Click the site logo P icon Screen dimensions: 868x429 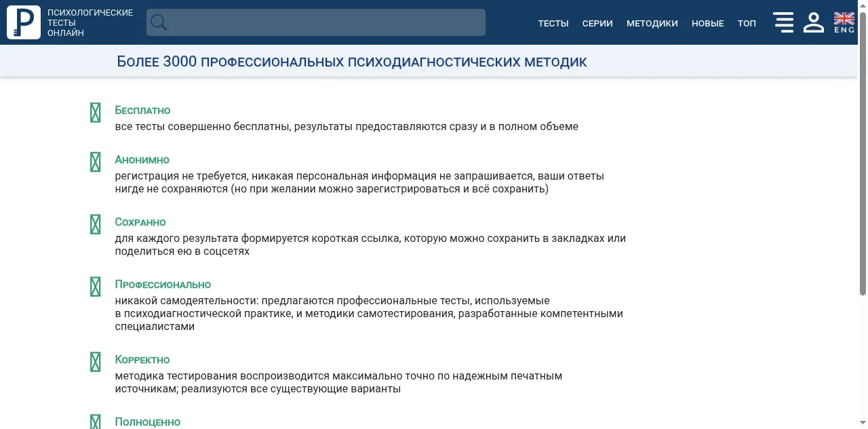pos(24,22)
